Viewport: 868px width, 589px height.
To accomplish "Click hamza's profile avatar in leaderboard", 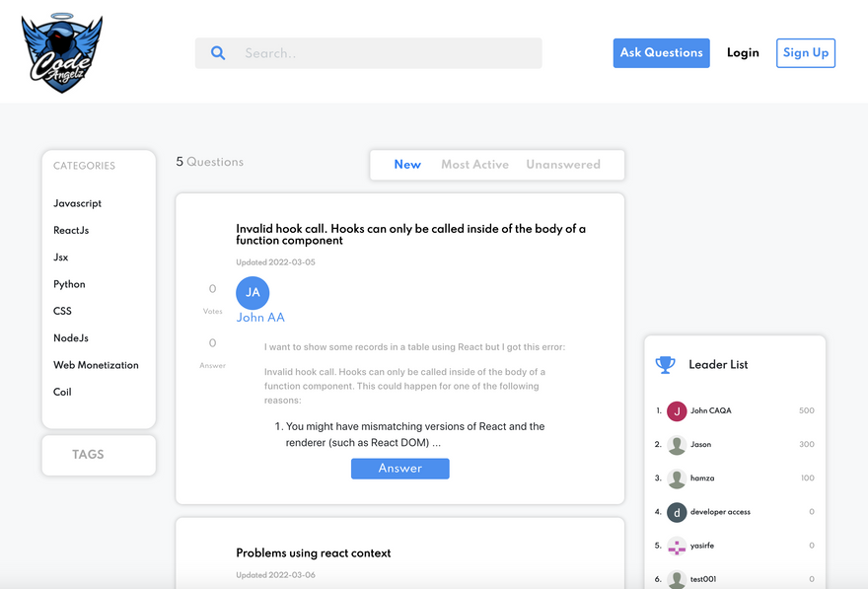I will click(677, 479).
